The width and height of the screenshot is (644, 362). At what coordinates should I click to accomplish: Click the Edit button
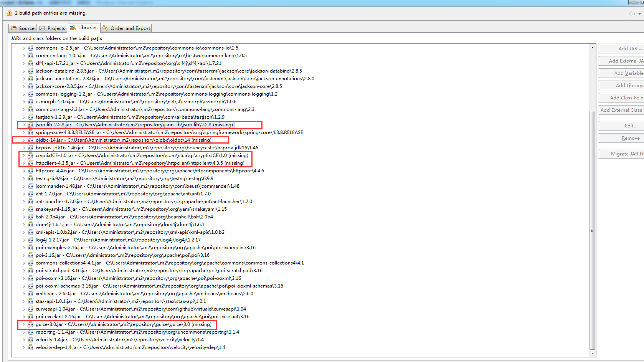621,126
